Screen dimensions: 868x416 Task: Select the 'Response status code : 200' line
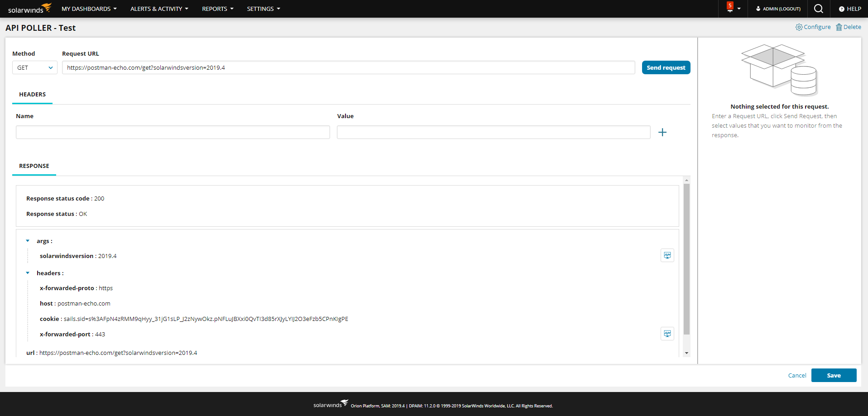pyautogui.click(x=65, y=199)
